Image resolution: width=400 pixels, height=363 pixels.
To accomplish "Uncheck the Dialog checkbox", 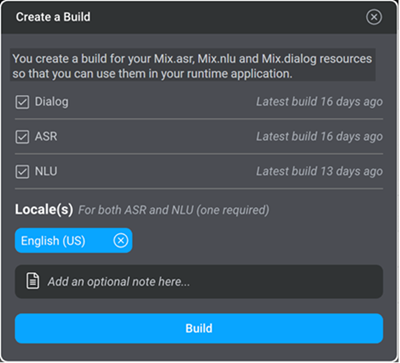I will [22, 102].
